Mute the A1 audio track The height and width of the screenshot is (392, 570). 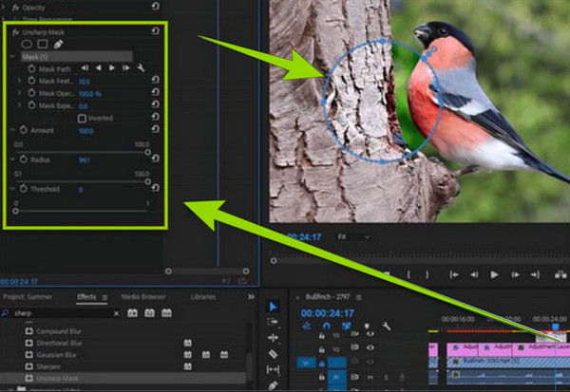[370, 378]
